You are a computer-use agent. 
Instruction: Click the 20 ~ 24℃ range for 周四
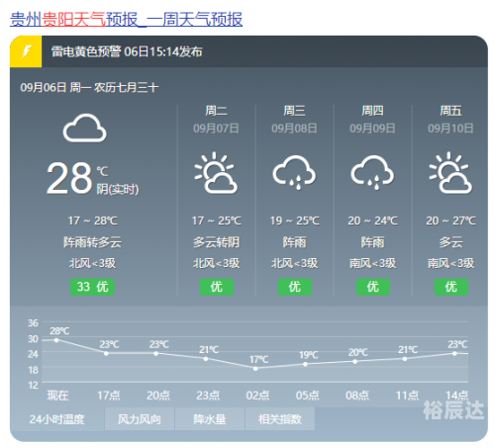pyautogui.click(x=372, y=221)
